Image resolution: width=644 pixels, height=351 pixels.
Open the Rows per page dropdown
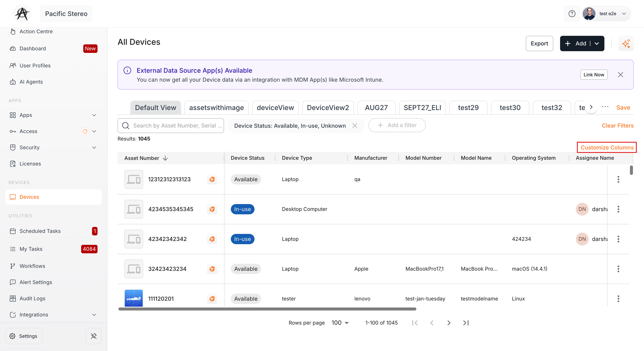tap(340, 323)
